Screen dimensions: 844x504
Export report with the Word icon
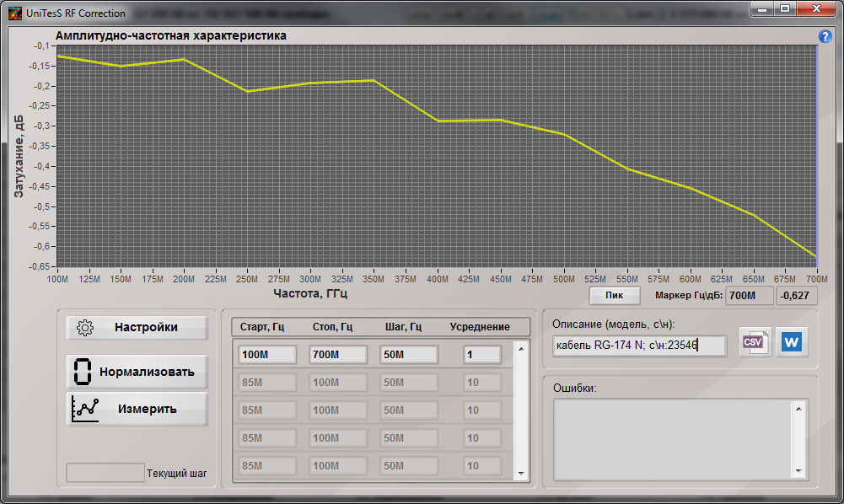[x=792, y=342]
